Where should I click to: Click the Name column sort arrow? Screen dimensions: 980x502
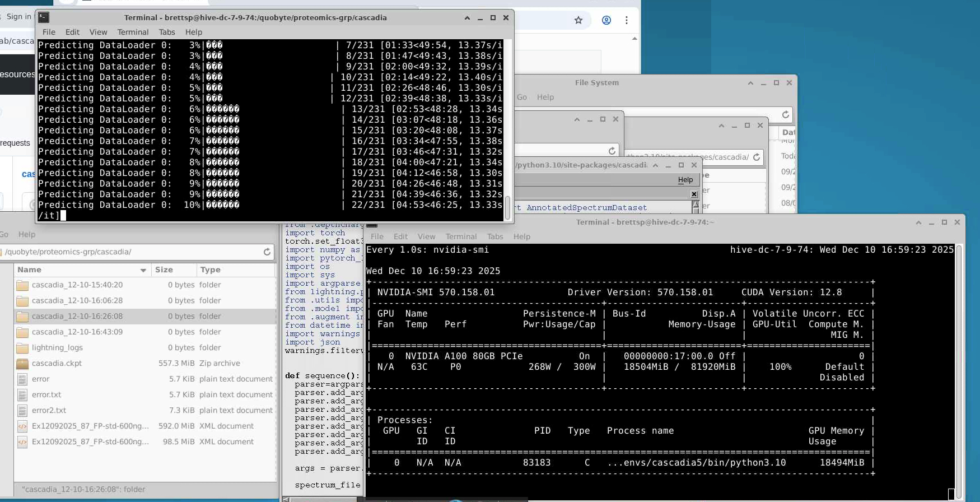click(143, 270)
